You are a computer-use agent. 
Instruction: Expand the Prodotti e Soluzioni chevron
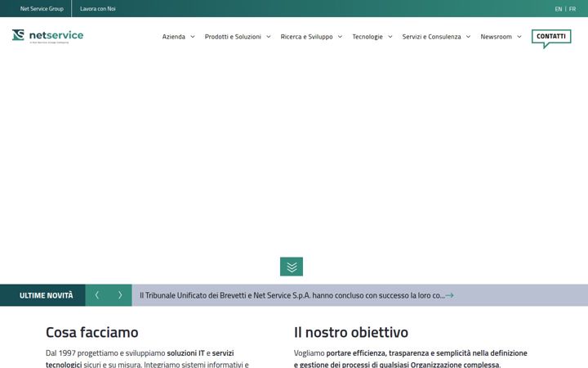tap(269, 37)
